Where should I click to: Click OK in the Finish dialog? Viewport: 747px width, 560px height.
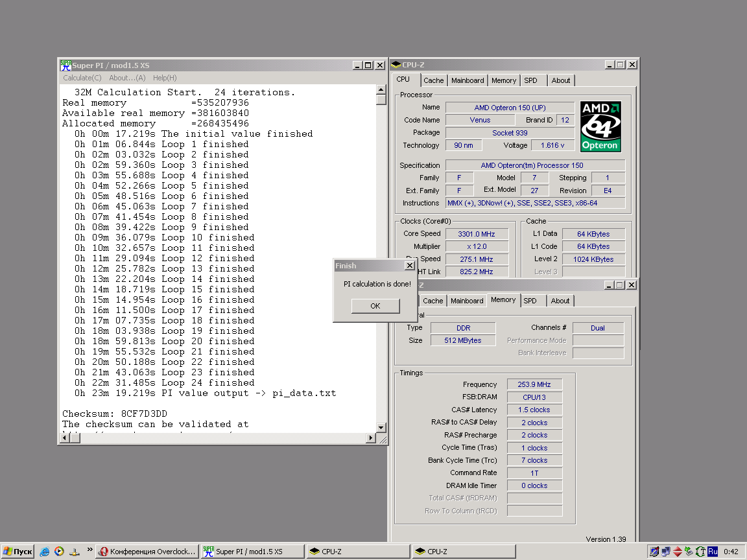[x=375, y=306]
